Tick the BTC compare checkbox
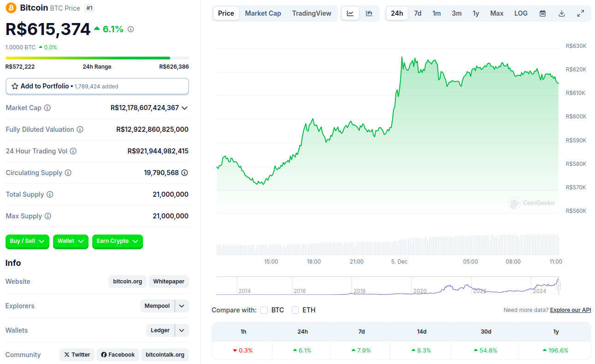This screenshot has height=364, width=595. 264,310
